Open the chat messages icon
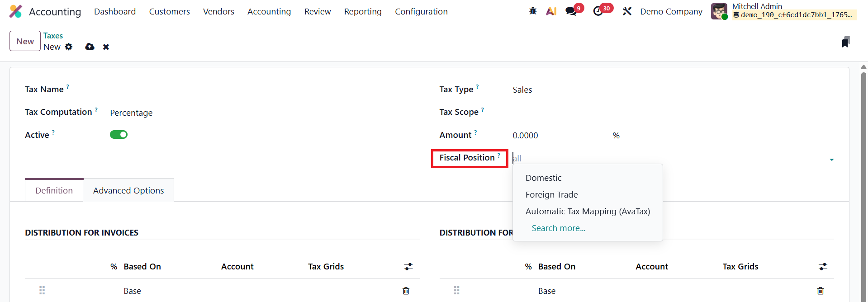Screen dimensions: 868x302 572,11
